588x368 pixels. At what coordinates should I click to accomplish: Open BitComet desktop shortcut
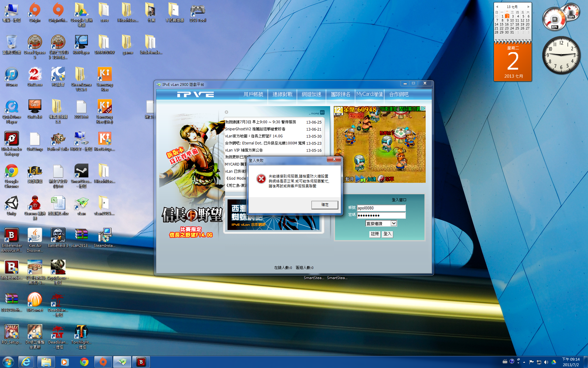[x=35, y=300]
